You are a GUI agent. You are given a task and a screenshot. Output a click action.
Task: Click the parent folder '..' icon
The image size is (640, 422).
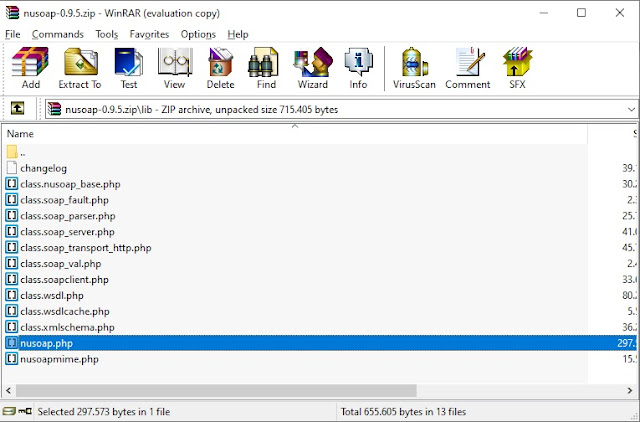12,153
